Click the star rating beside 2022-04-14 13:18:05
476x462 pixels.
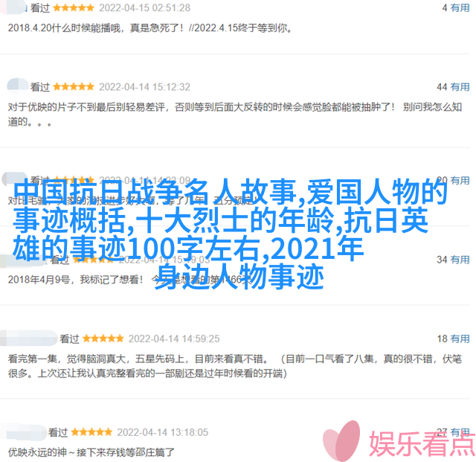tap(91, 432)
